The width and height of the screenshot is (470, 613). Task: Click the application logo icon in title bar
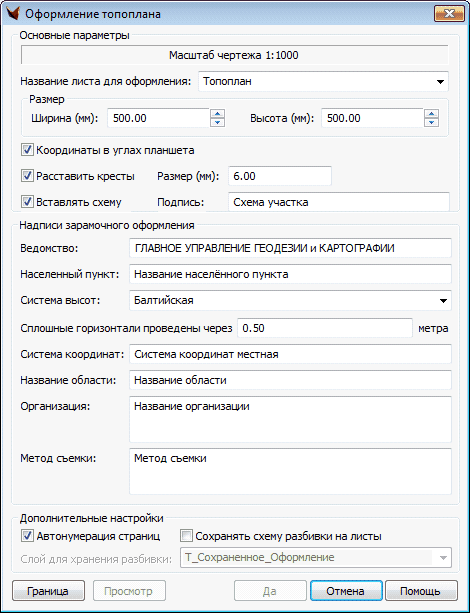click(x=13, y=14)
